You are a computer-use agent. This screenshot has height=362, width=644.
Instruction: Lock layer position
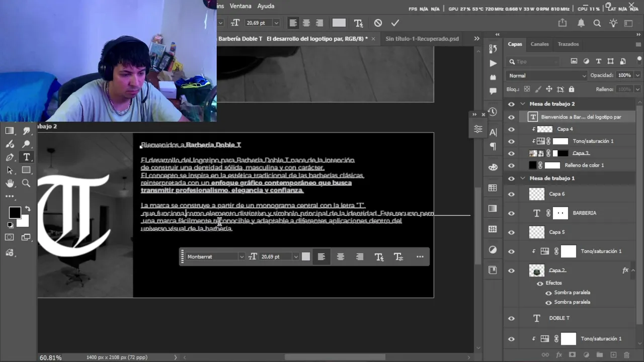[549, 89]
